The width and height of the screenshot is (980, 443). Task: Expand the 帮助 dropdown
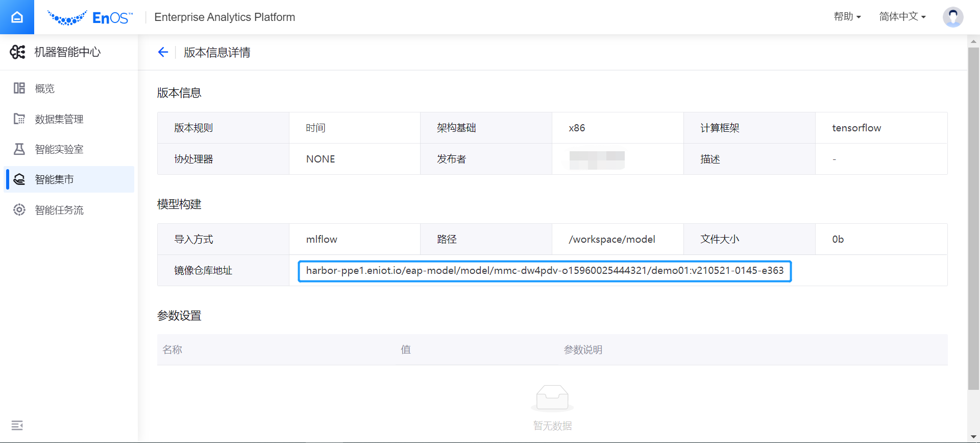847,17
